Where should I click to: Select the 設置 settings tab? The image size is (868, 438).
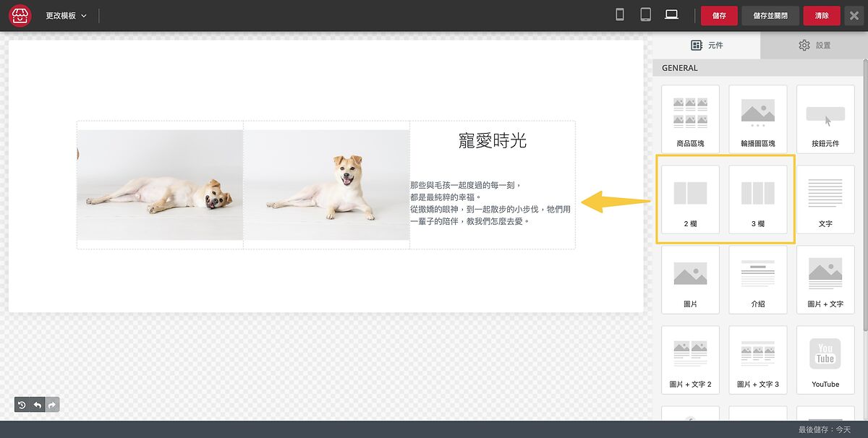(814, 45)
